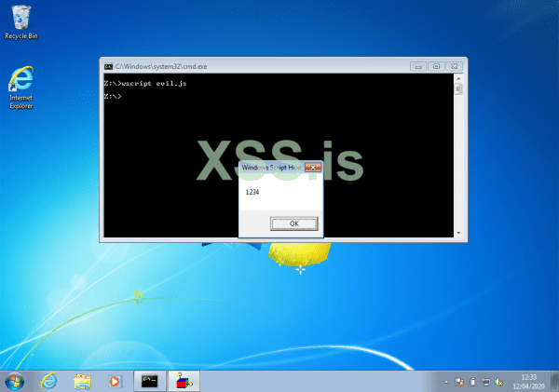The width and height of the screenshot is (559, 392).
Task: Click the network status tray icon
Action: coord(485,381)
